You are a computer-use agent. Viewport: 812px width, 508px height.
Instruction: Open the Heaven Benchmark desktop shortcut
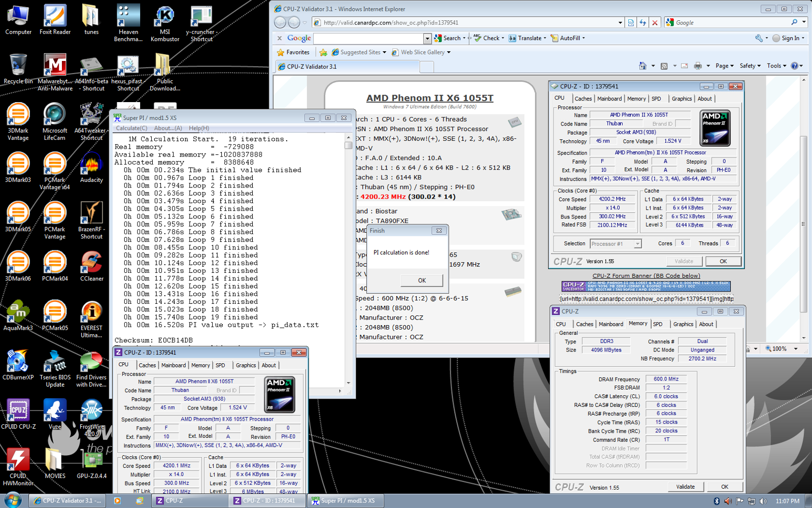(x=128, y=23)
